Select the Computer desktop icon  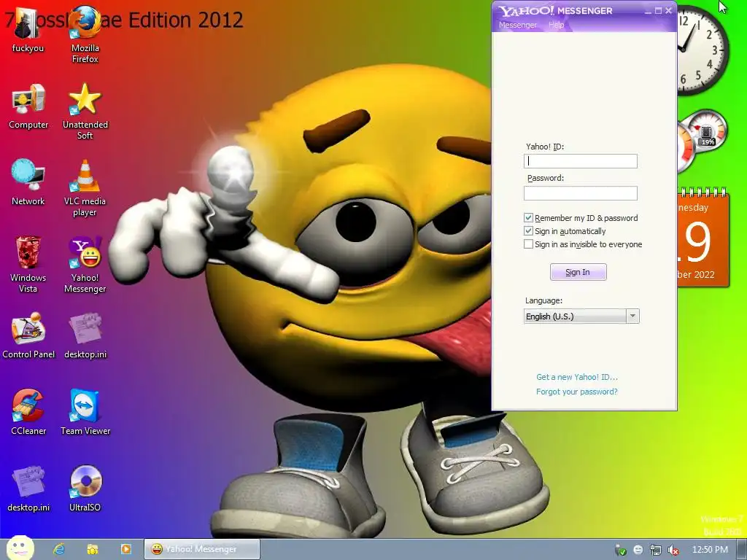point(28,106)
